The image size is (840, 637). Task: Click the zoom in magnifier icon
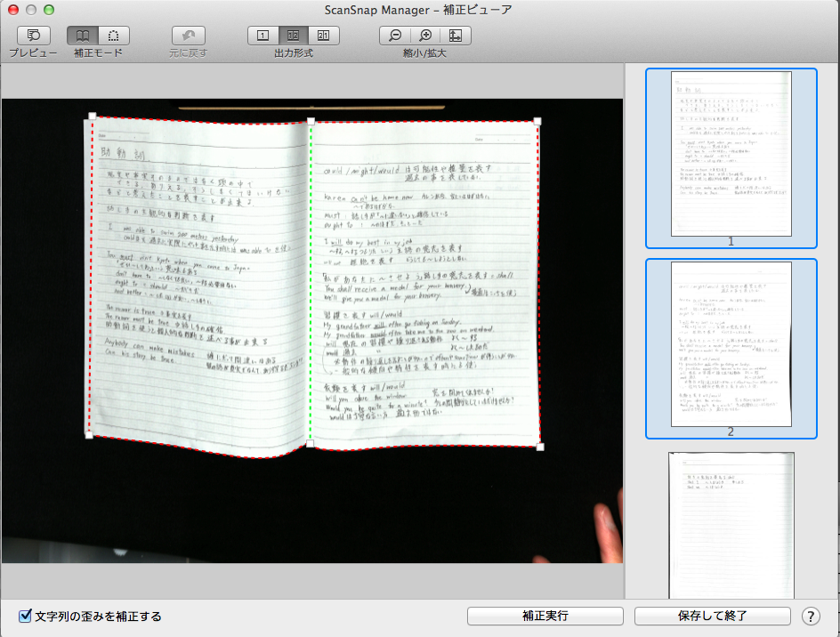(425, 36)
